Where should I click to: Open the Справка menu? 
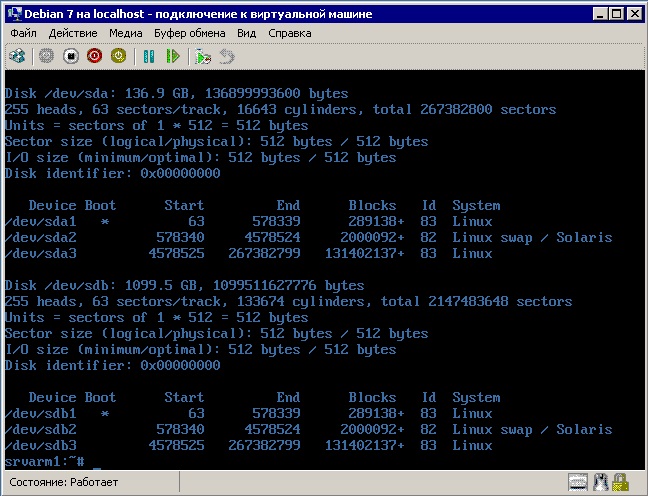click(x=290, y=33)
